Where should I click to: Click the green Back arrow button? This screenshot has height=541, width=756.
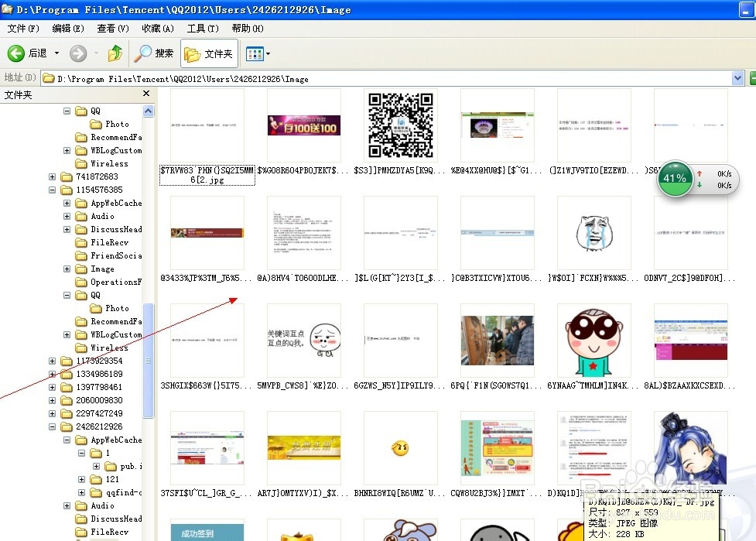(x=16, y=53)
